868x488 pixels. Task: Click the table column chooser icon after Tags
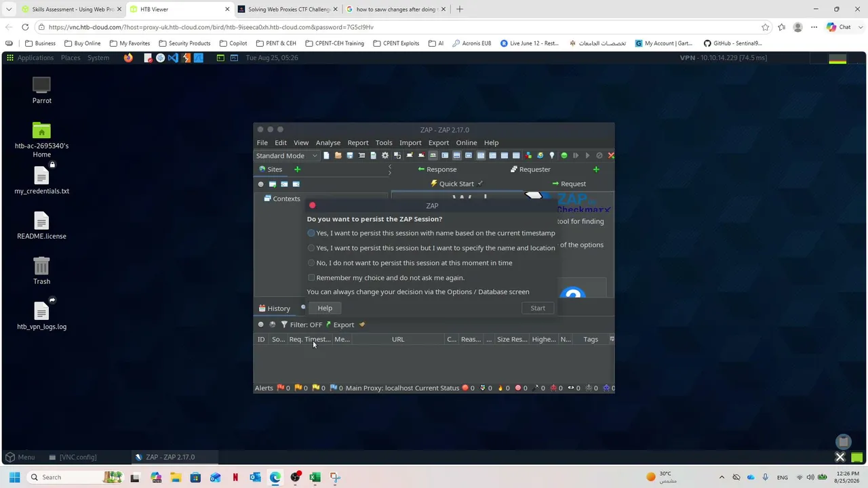coord(612,339)
